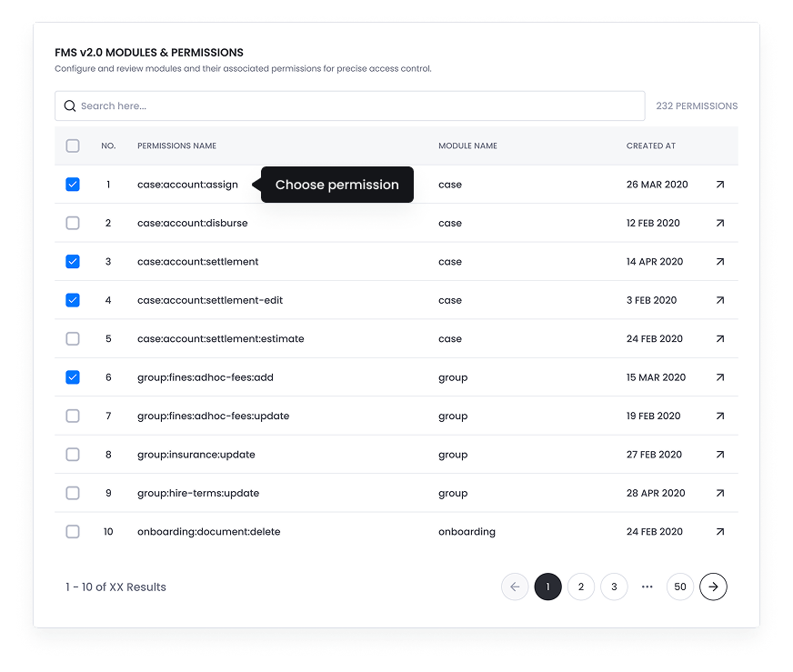Go to page 2
This screenshot has width=793, height=672.
581,587
